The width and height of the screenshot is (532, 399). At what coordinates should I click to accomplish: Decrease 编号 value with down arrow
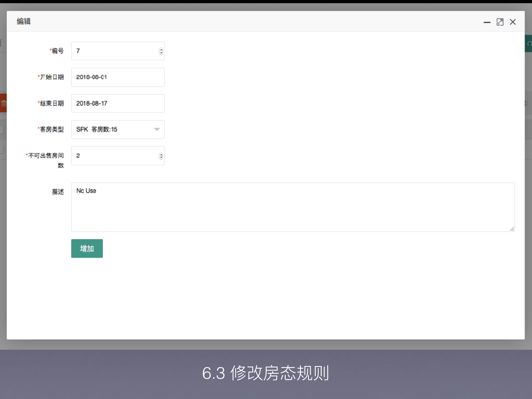pos(161,53)
